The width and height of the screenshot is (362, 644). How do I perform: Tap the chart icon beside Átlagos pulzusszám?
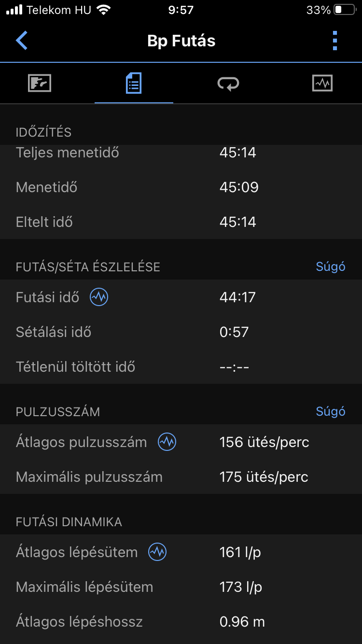click(x=167, y=442)
